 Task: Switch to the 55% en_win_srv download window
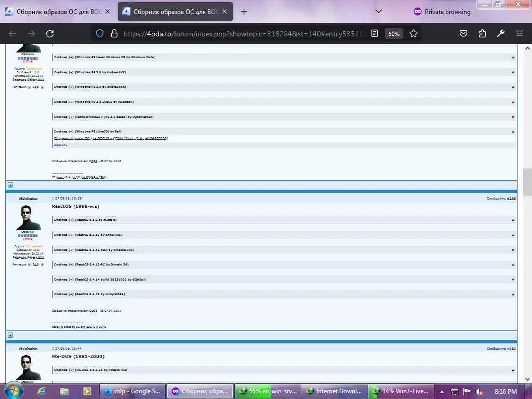tap(268, 392)
